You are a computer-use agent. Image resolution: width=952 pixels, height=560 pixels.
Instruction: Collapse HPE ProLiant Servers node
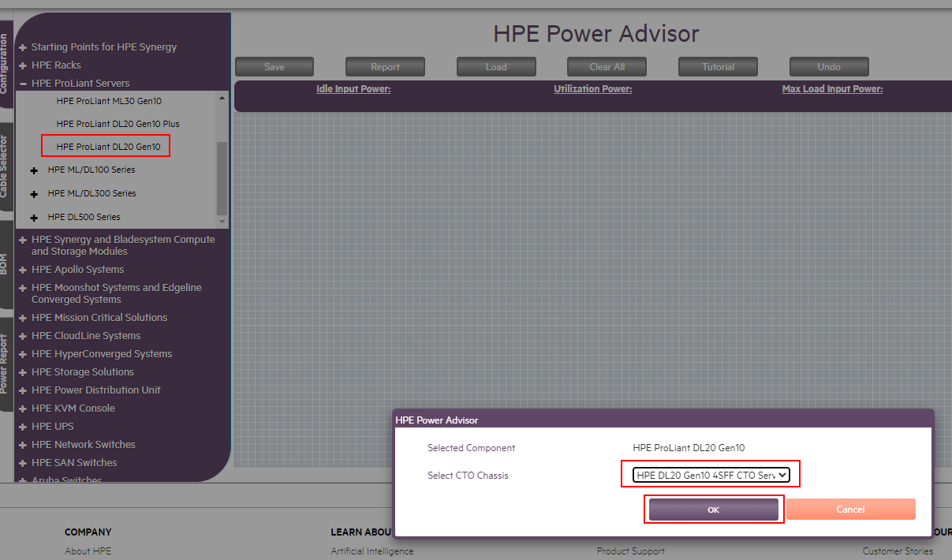[x=23, y=84]
